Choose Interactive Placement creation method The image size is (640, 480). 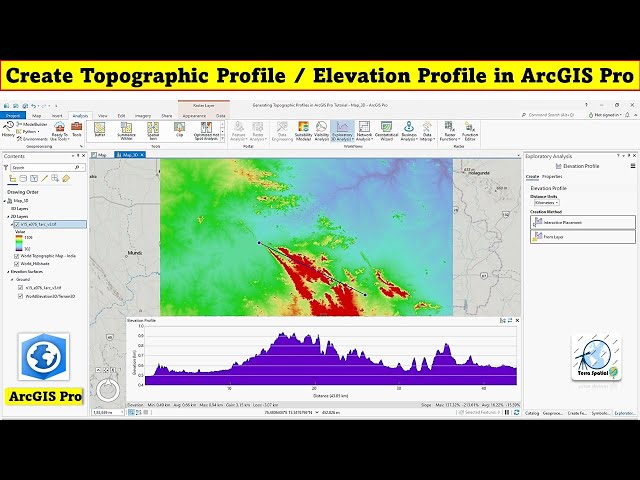583,222
